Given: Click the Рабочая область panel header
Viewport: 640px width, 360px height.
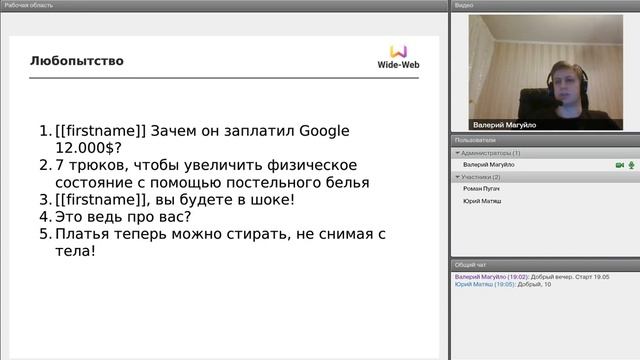Looking at the screenshot, I should point(224,5).
